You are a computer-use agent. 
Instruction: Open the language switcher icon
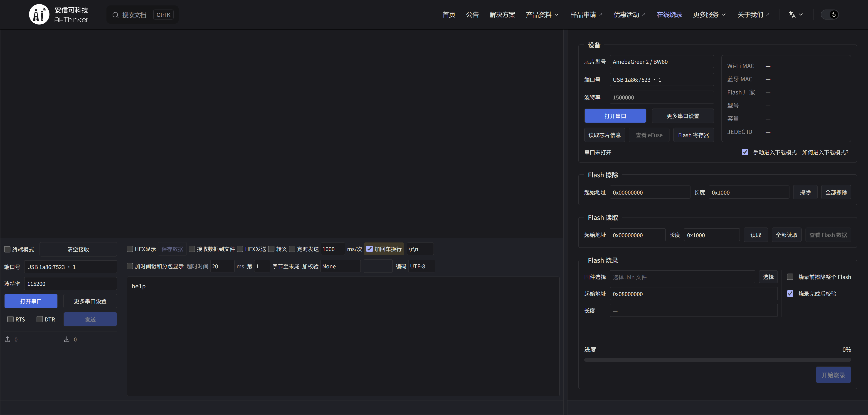point(792,15)
